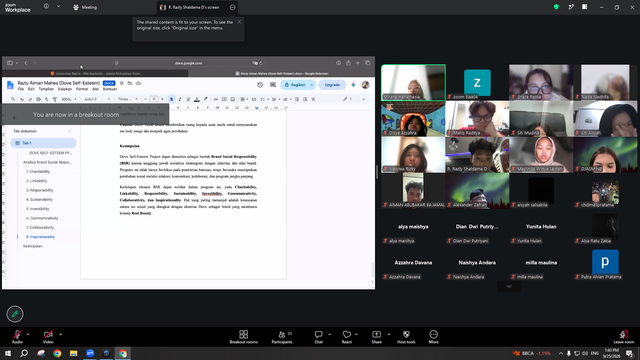The width and height of the screenshot is (640, 360).
Task: Click meeting info icon near Zoom logo
Action: (x=46, y=6)
